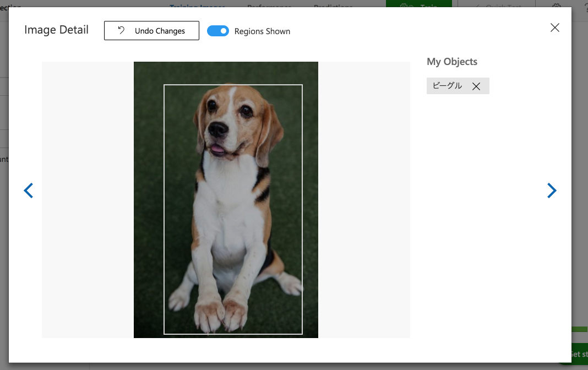Click the Undo Changes button

(x=151, y=30)
